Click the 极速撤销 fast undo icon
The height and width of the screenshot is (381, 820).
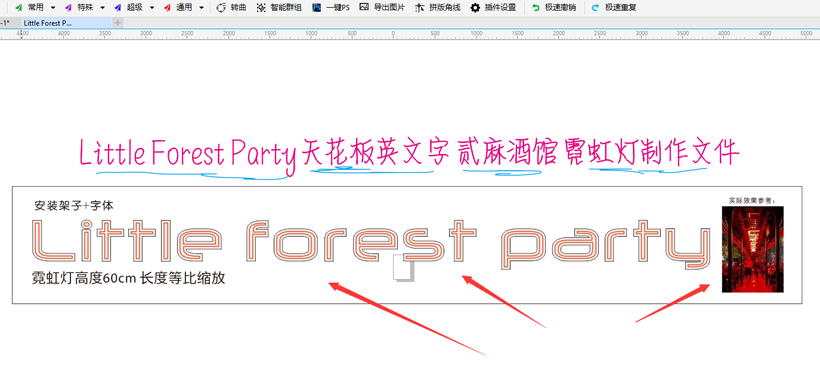pos(536,8)
